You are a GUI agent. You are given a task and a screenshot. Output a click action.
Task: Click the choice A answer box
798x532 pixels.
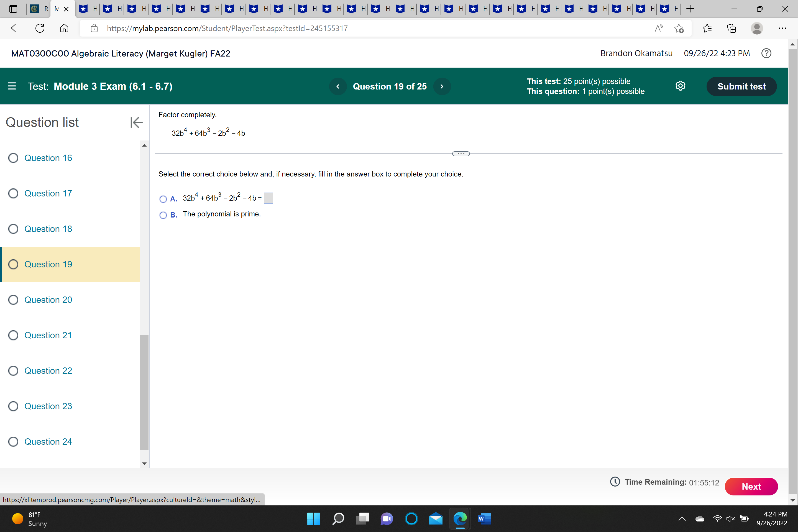(268, 198)
